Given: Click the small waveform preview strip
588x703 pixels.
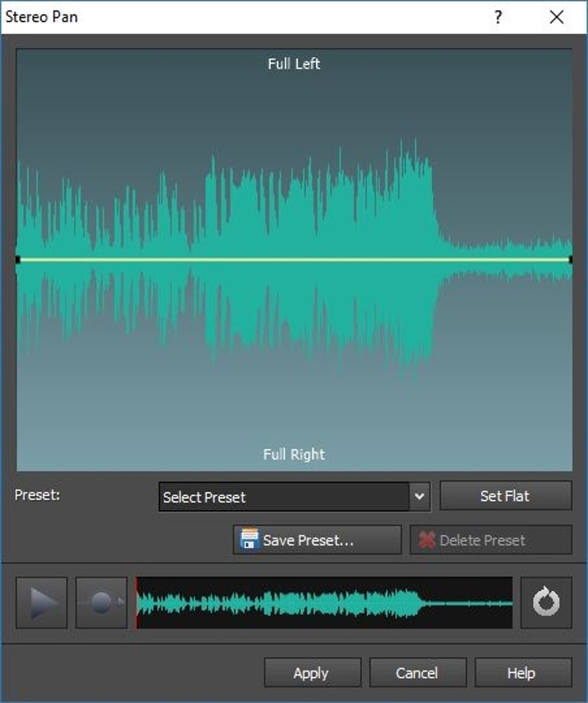Looking at the screenshot, I should 323,602.
